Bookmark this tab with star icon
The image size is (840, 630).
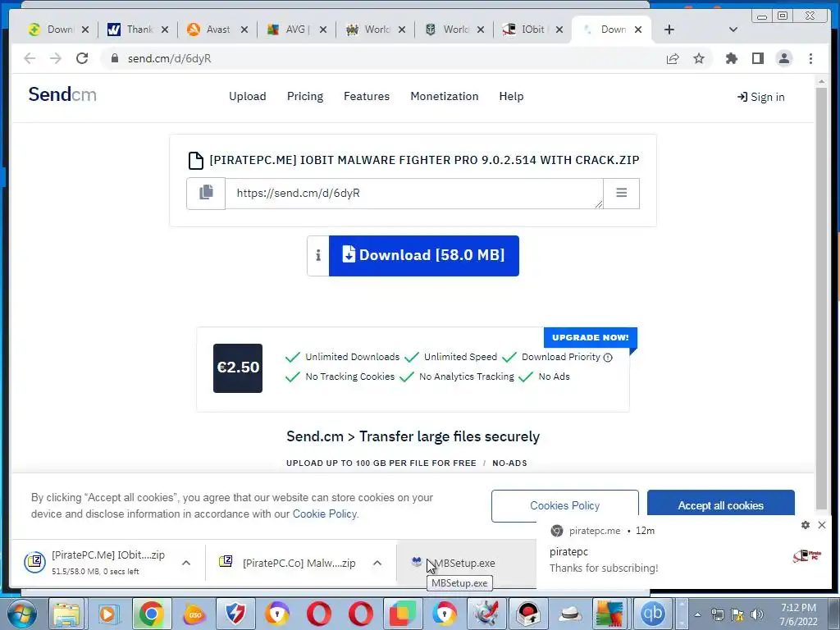tap(699, 58)
